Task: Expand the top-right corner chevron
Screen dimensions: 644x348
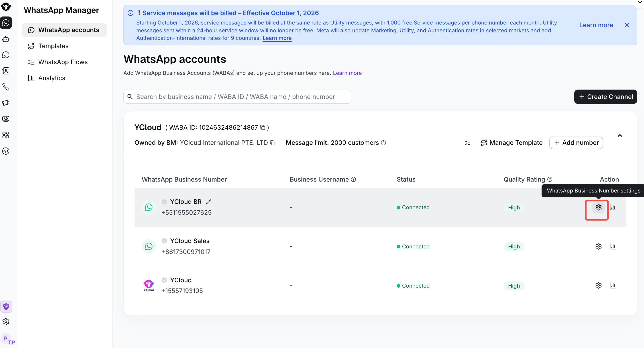Action: (x=640, y=3)
